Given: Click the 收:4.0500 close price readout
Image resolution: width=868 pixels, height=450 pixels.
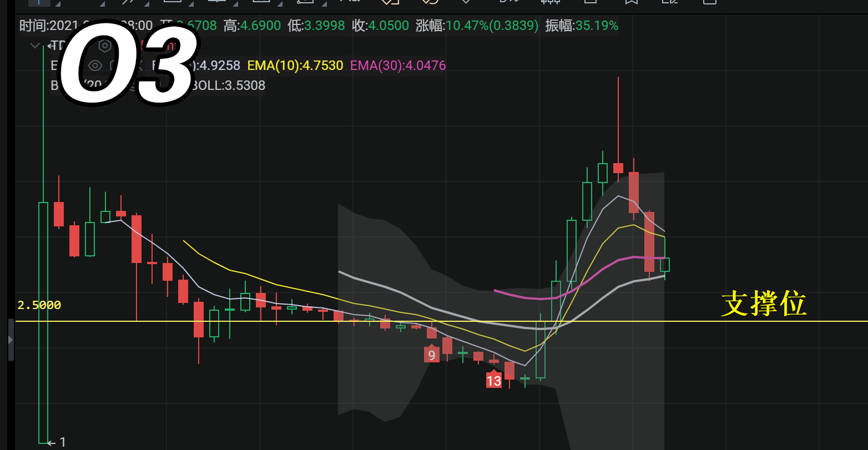Looking at the screenshot, I should tap(381, 26).
